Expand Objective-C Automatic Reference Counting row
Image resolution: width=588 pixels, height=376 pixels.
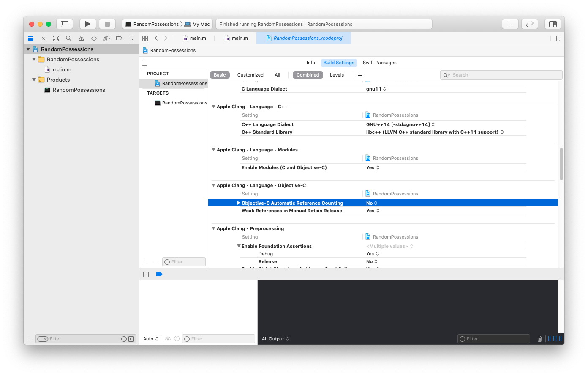(239, 203)
